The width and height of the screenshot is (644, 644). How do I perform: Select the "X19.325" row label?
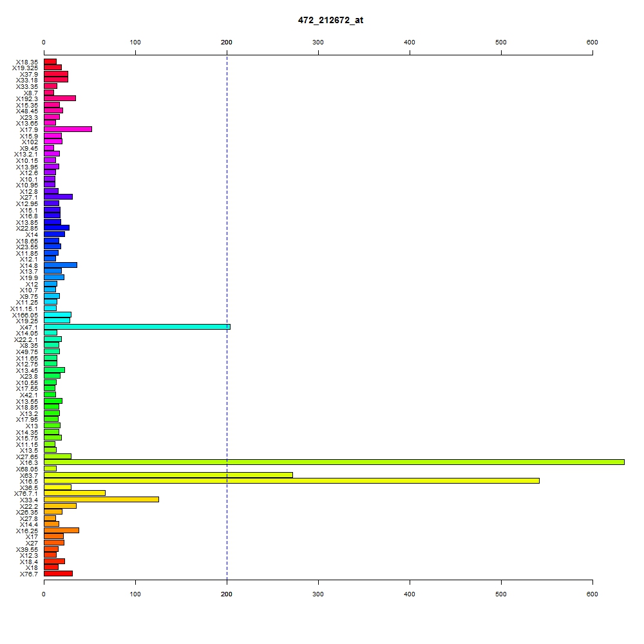pyautogui.click(x=25, y=68)
